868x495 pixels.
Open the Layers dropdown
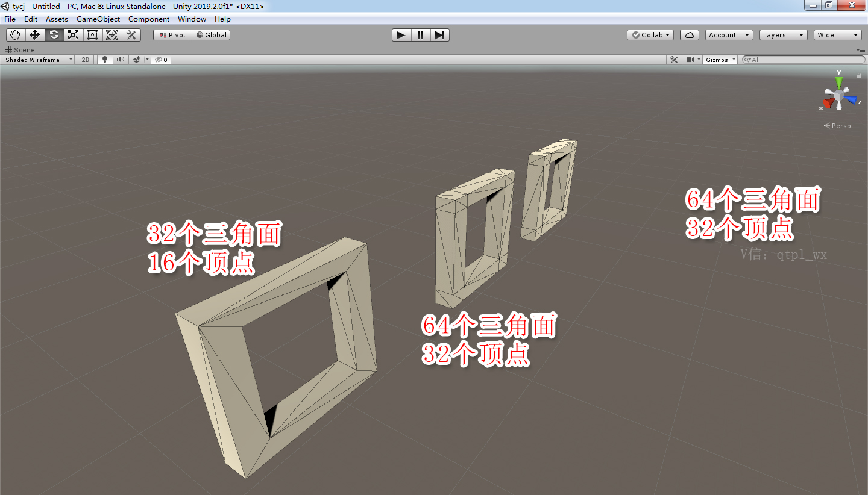pos(782,34)
